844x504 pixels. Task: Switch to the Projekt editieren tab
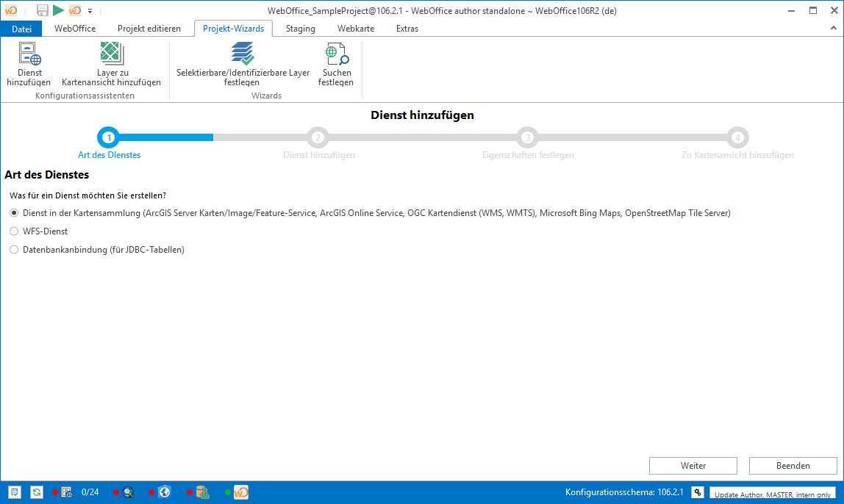149,29
